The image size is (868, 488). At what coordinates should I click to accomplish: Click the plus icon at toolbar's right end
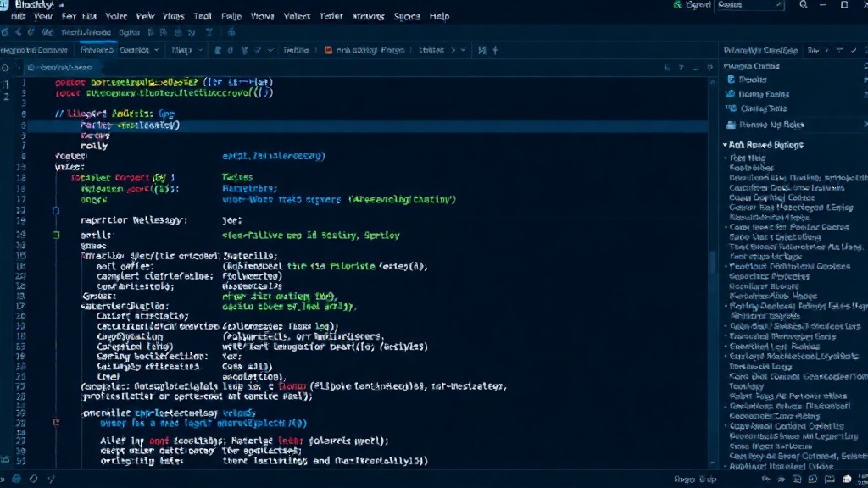[495, 50]
